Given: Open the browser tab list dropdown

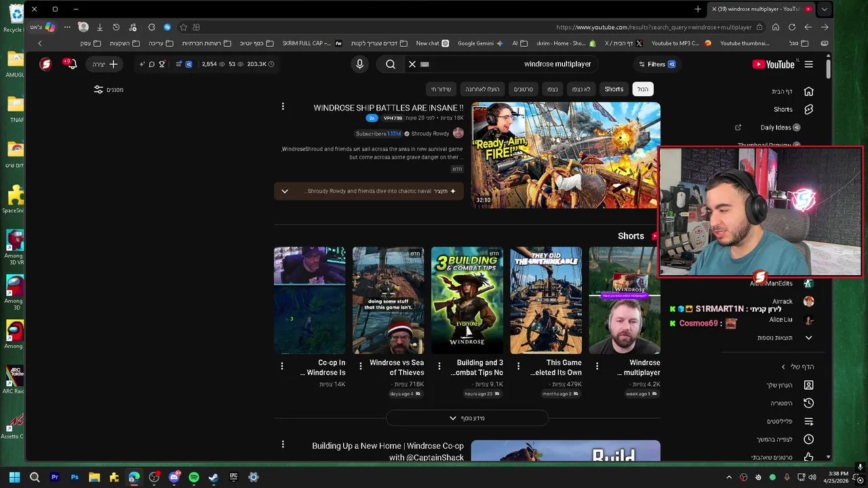Looking at the screenshot, I should coord(824,9).
